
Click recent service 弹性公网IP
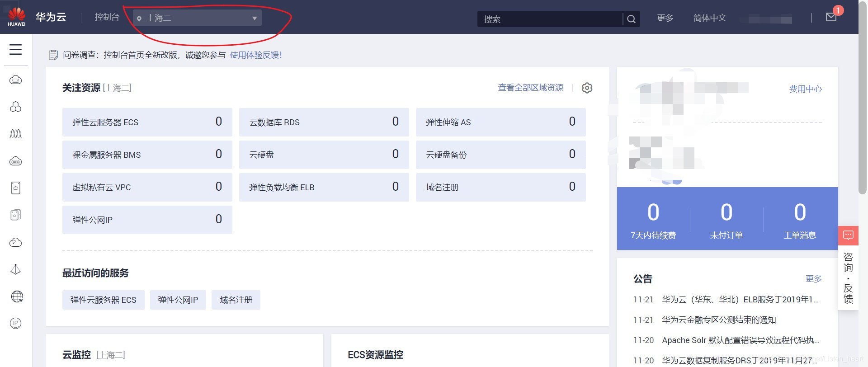click(x=178, y=300)
